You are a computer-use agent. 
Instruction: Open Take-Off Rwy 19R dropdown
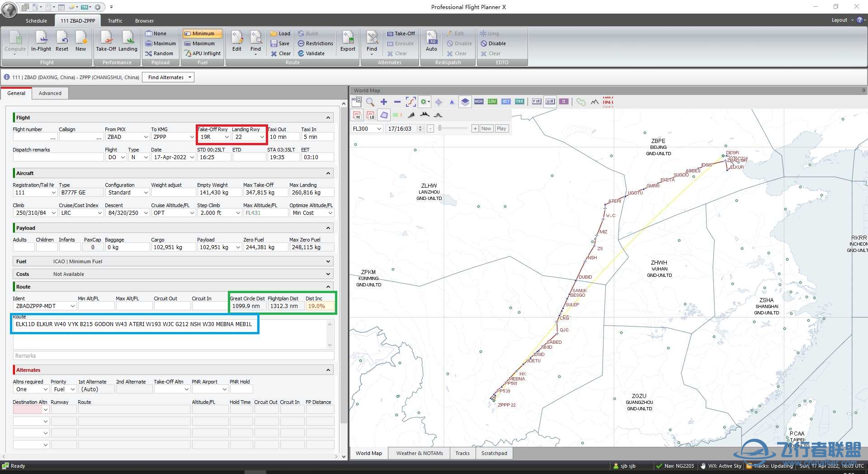tap(227, 137)
